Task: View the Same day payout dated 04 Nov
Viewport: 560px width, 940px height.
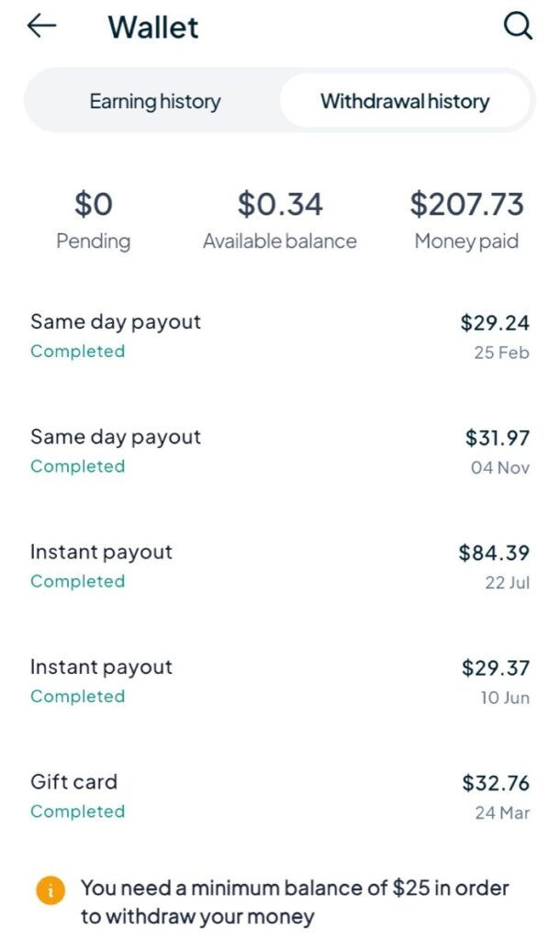Action: click(114, 437)
